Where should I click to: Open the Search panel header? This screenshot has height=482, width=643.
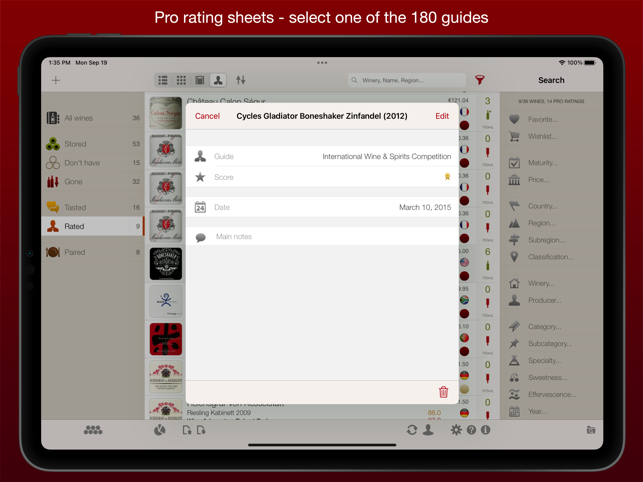click(551, 80)
